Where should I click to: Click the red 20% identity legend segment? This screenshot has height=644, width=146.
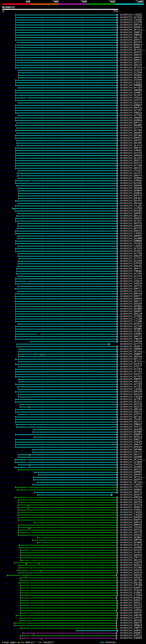16,4
